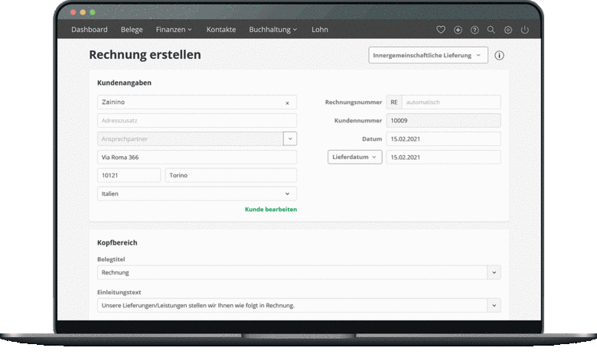Screen dimensions: 597x364
Task: Expand the Belegtitel Rechnung dropdown arrow
Action: [x=494, y=272]
